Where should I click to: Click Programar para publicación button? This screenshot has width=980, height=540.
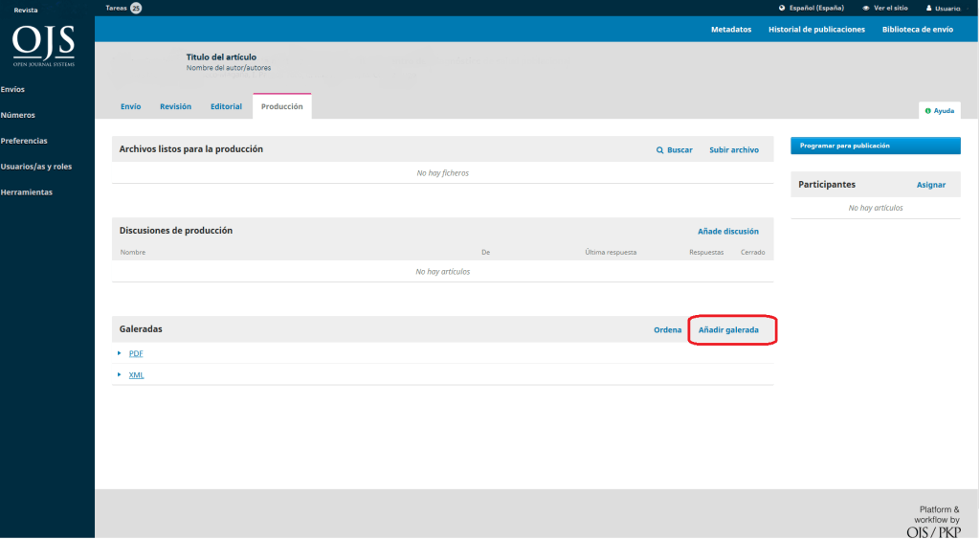click(x=875, y=146)
